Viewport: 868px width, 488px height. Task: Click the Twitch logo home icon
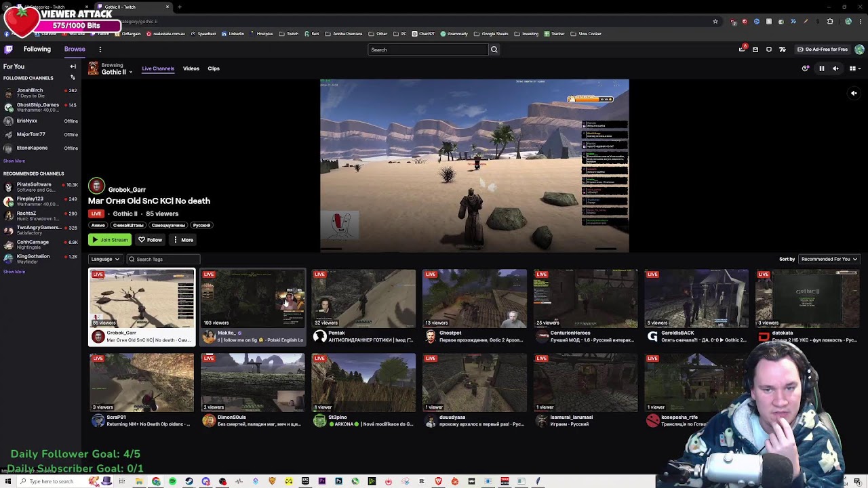point(8,49)
